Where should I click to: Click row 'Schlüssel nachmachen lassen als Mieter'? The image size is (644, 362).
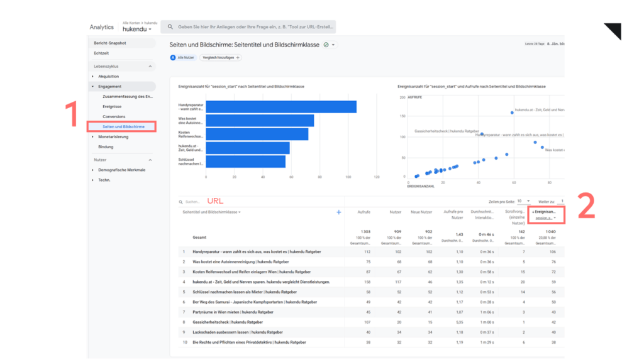(x=371, y=292)
